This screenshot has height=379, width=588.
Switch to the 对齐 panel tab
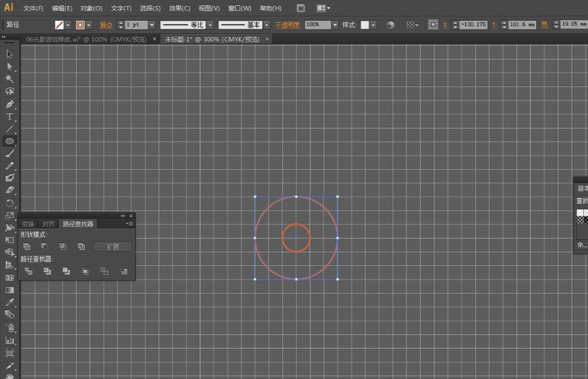click(48, 224)
